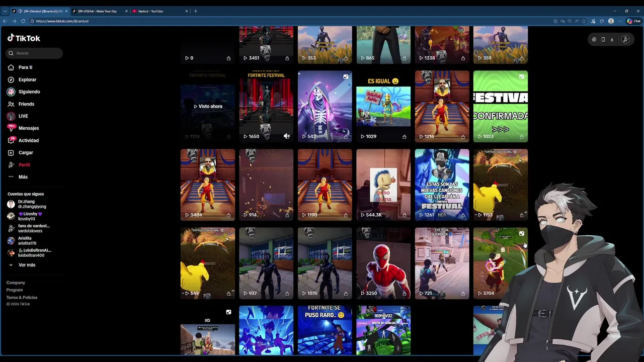Expand the Company footer section
Image resolution: width=644 pixels, height=362 pixels.
[16, 283]
